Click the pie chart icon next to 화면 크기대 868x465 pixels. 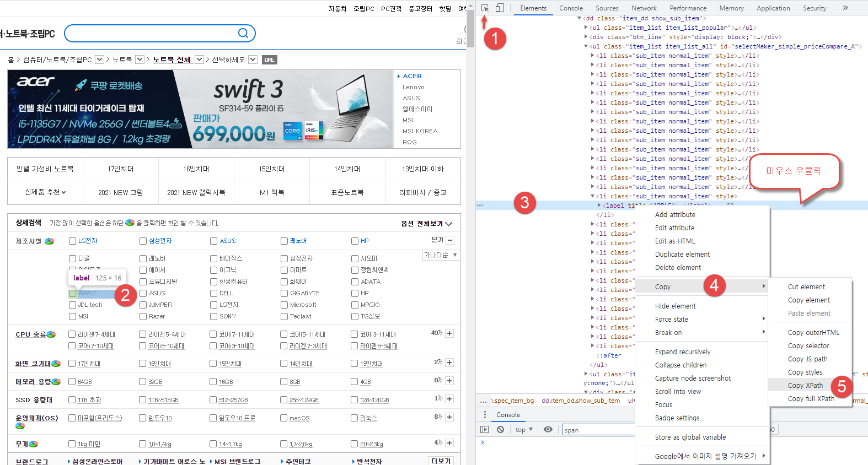pos(56,364)
